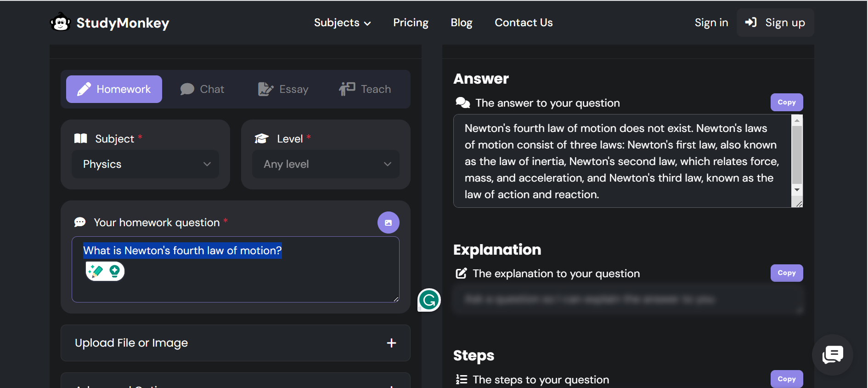This screenshot has width=868, height=388.
Task: Click the StudyMonkey monkey logo icon
Action: click(x=60, y=22)
